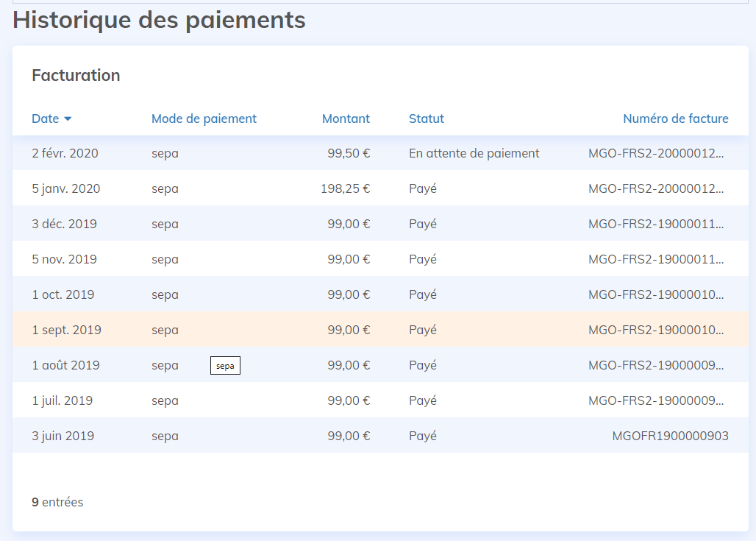This screenshot has height=541, width=756.
Task: Open invoice MGOFR1900000903
Action: (x=670, y=436)
